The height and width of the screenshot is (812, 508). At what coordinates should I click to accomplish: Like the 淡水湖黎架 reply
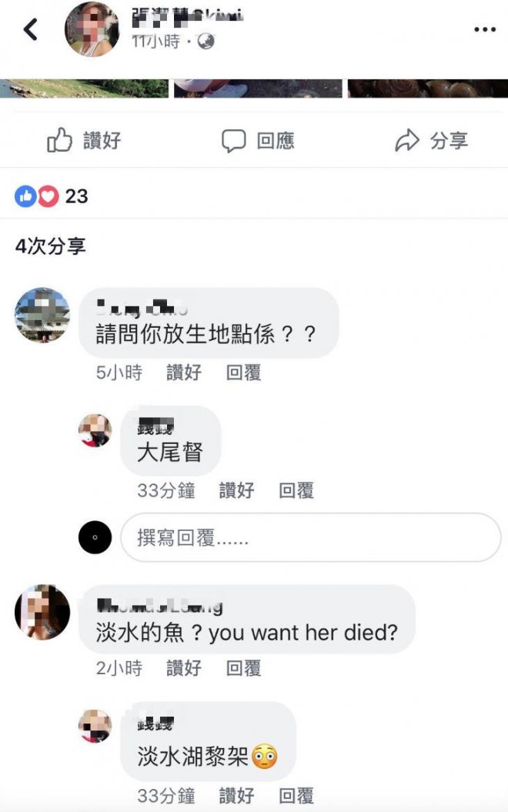pos(236,795)
